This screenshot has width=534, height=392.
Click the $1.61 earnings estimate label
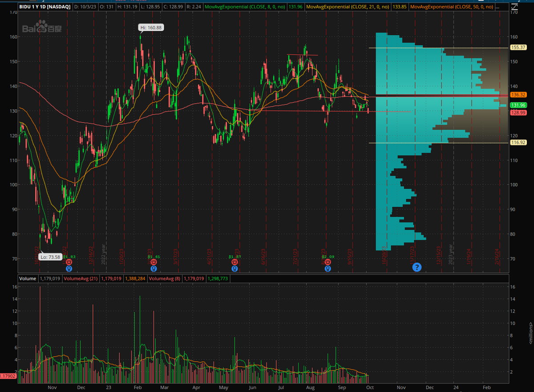pyautogui.click(x=154, y=257)
